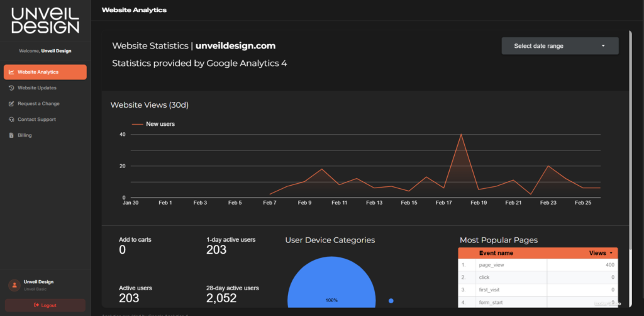The image size is (644, 316).
Task: Click the blue legend dot beside pie chart
Action: click(391, 301)
